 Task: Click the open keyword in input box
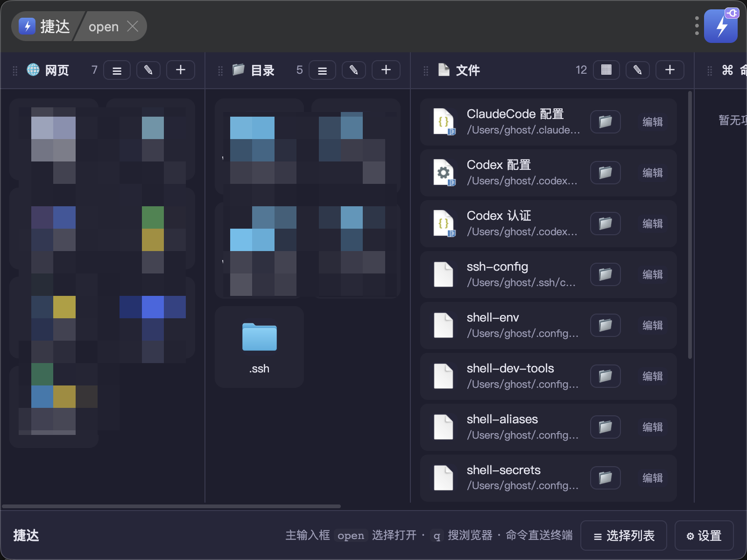tap(104, 27)
